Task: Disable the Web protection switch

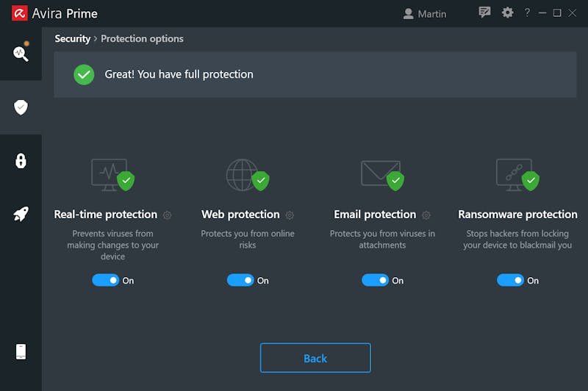Action: point(240,280)
